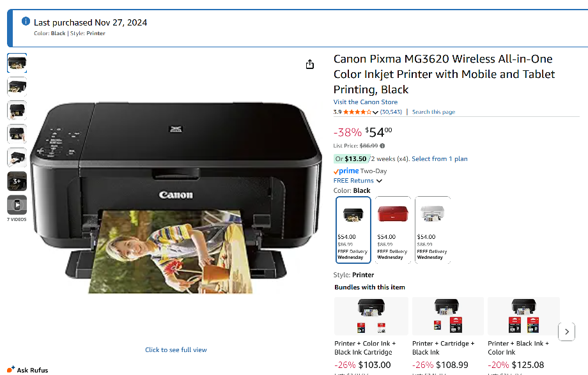
Task: Expand the 3.9 rating breakdown chevron
Action: [x=375, y=112]
